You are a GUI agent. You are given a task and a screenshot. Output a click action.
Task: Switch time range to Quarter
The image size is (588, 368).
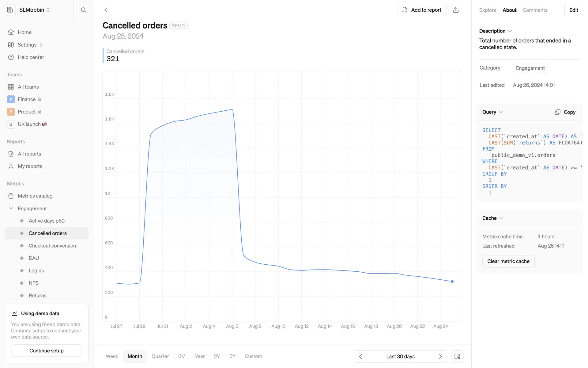click(160, 356)
